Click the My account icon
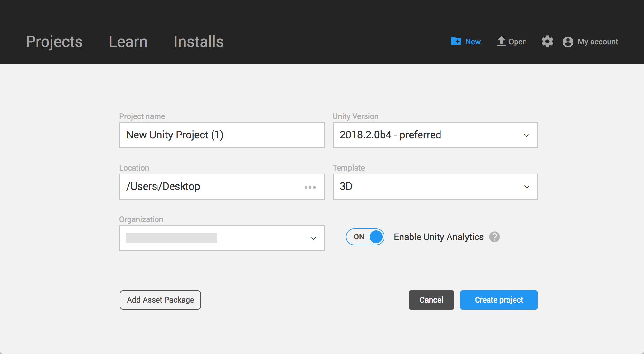The width and height of the screenshot is (644, 354). click(569, 42)
